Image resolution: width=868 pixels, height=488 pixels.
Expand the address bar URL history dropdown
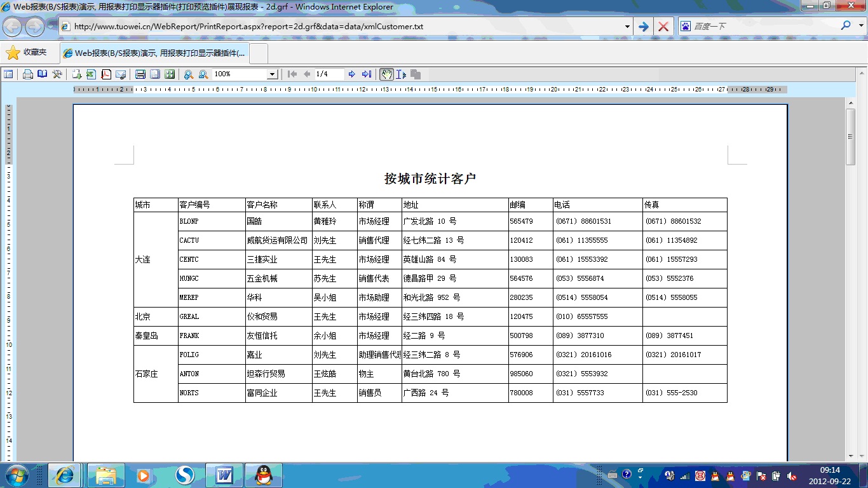tap(627, 27)
